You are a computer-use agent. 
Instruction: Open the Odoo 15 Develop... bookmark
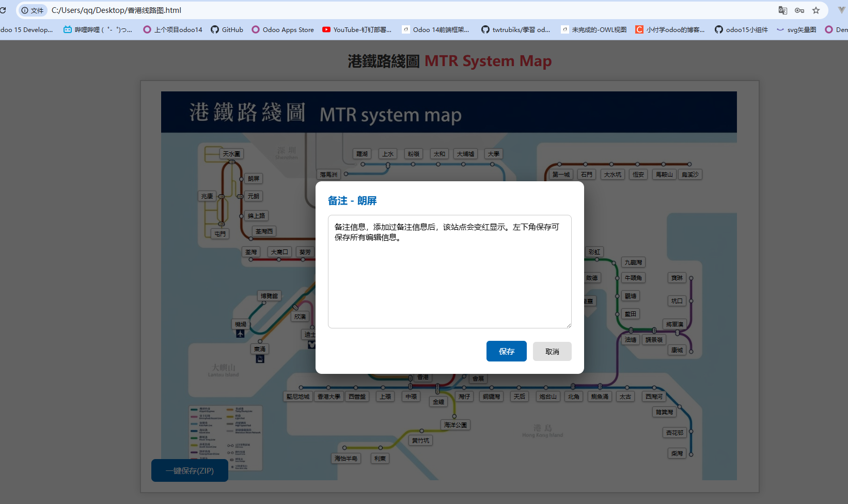[26, 30]
